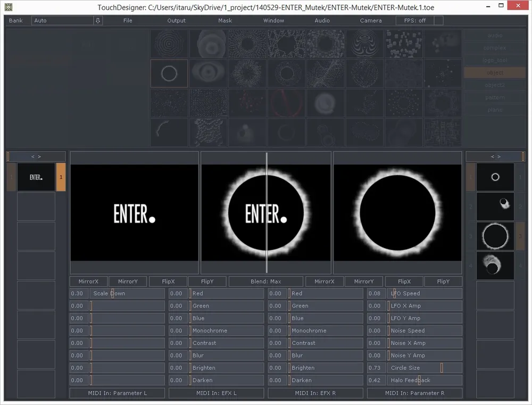Adjust the left EFX Blur slider
This screenshot has width=532, height=405.
pos(226,356)
